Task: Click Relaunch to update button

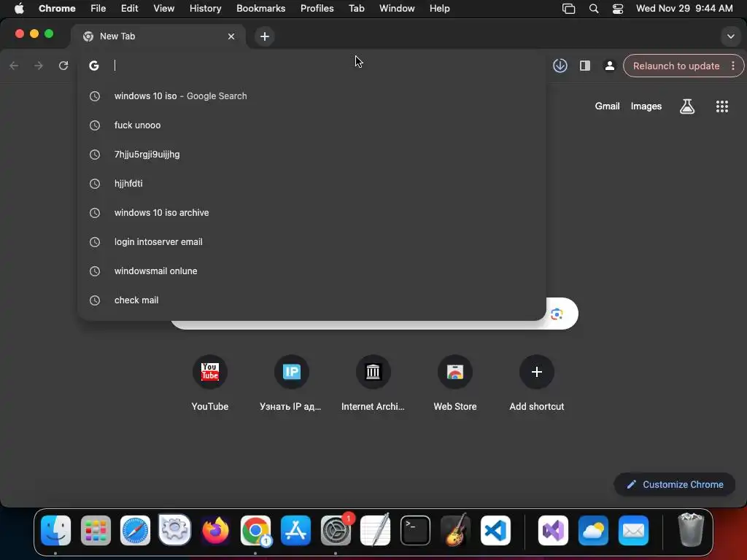Action: click(x=676, y=66)
